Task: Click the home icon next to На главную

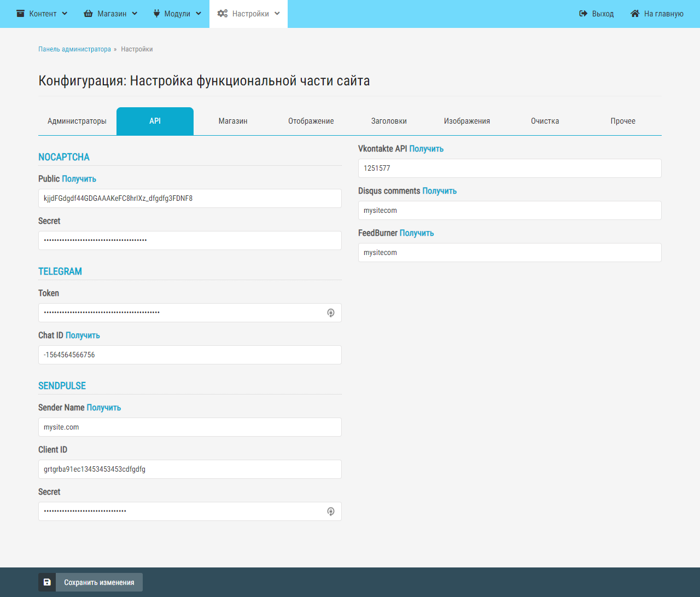Action: click(635, 14)
